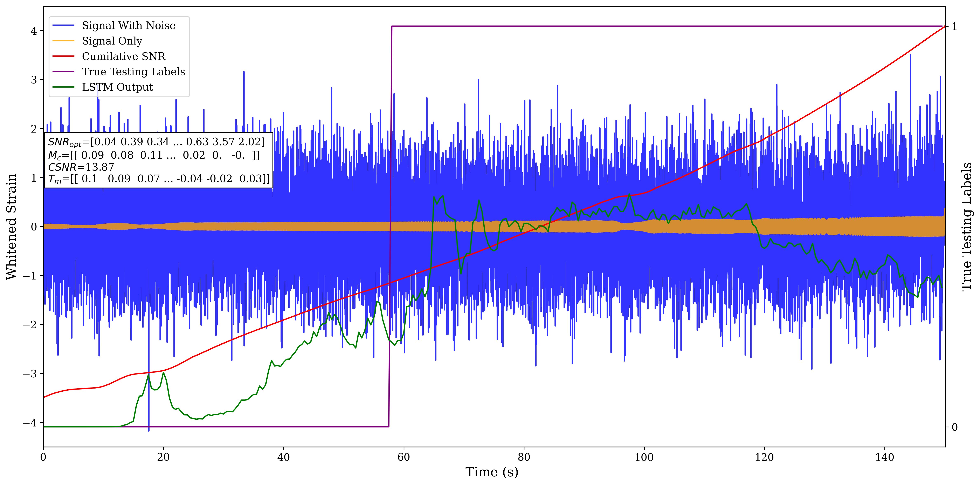The height and width of the screenshot is (485, 980).
Task: Click the green LSTM Output legend line
Action: pos(63,87)
